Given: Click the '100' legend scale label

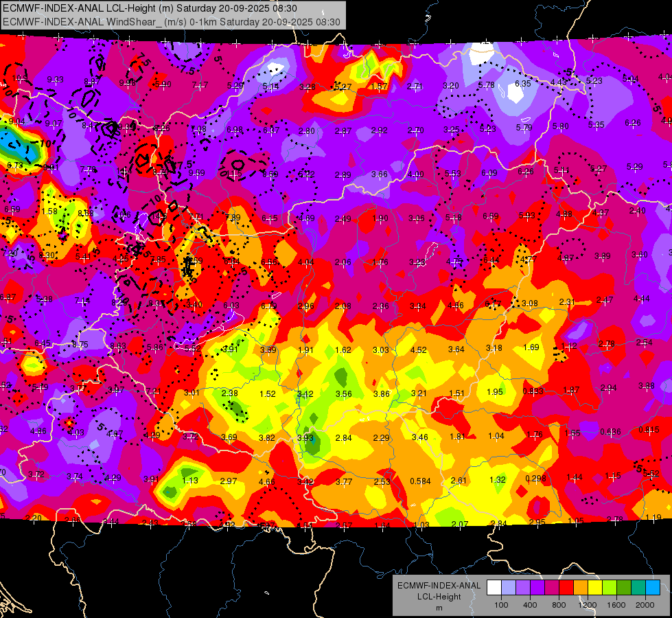Looking at the screenshot, I should (x=501, y=605).
